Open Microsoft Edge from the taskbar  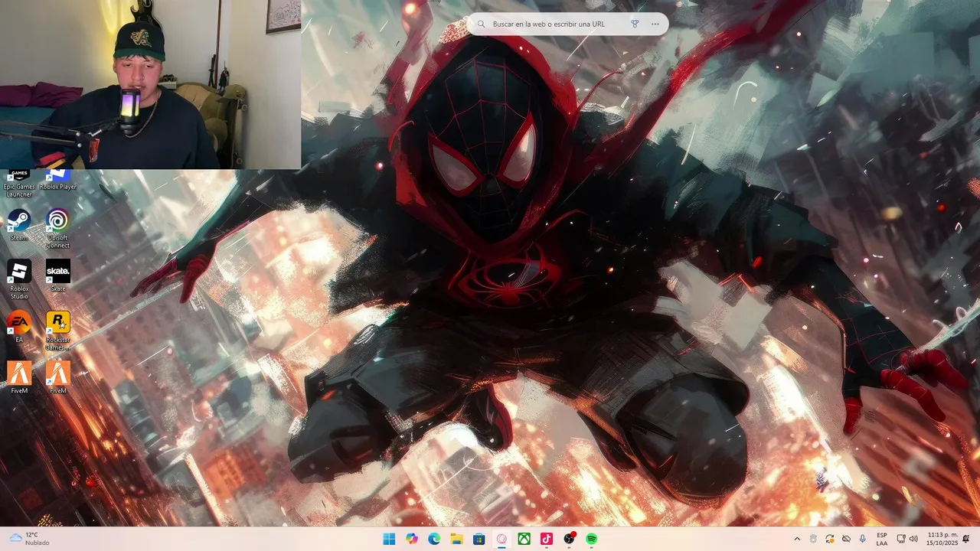434,539
